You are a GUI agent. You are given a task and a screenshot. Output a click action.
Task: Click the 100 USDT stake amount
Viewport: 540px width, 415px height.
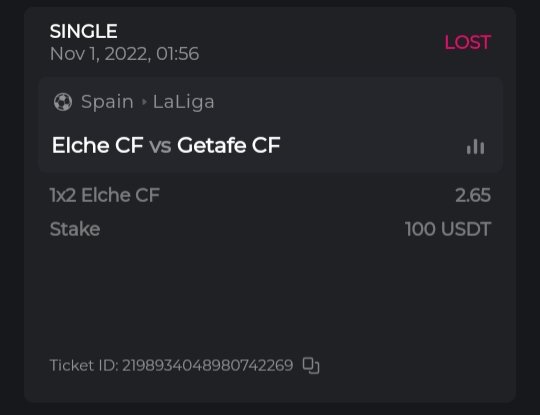(x=448, y=229)
